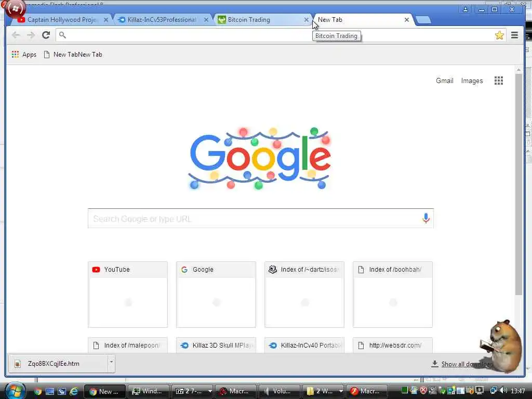
Task: Click Show all downloads link
Action: click(x=467, y=364)
